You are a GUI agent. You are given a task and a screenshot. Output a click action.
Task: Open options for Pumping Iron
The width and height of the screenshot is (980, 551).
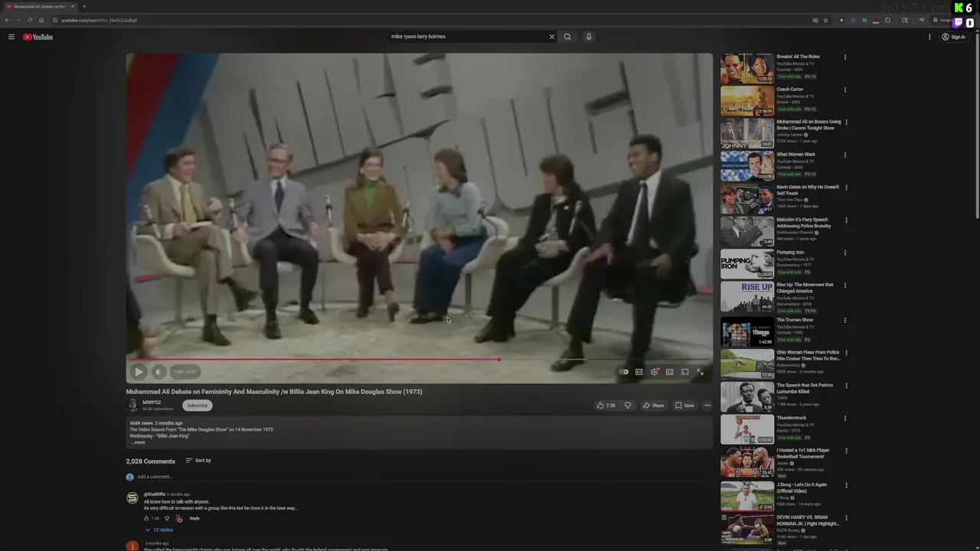[845, 253]
